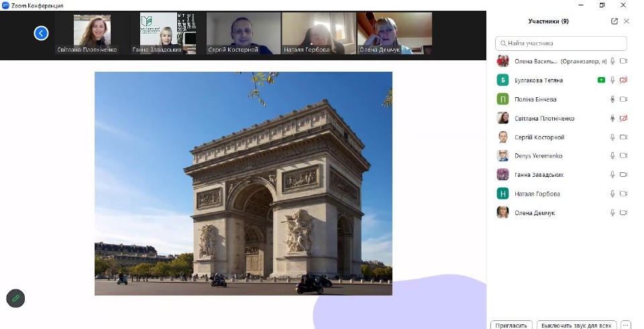Viewport: 644px width, 329px height.
Task: Click the shared Arc de Triomphe image
Action: [x=243, y=184]
